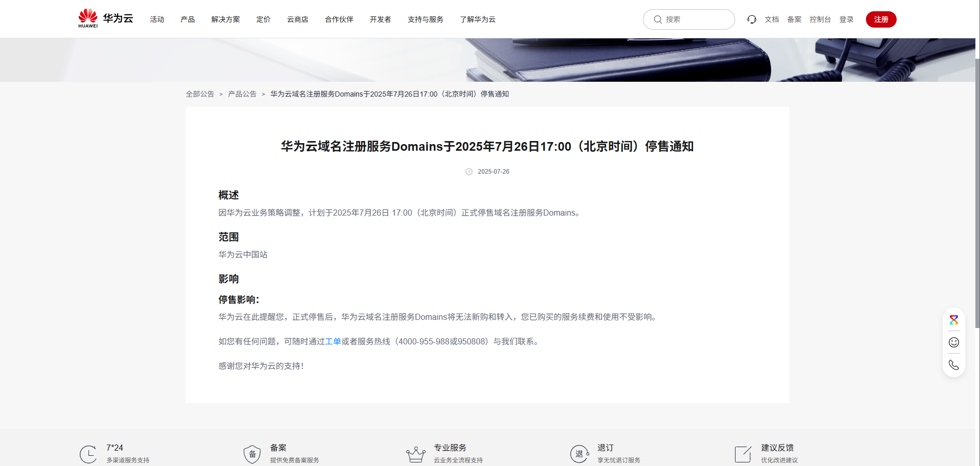Click the phone contact icon on right edge

click(x=953, y=365)
